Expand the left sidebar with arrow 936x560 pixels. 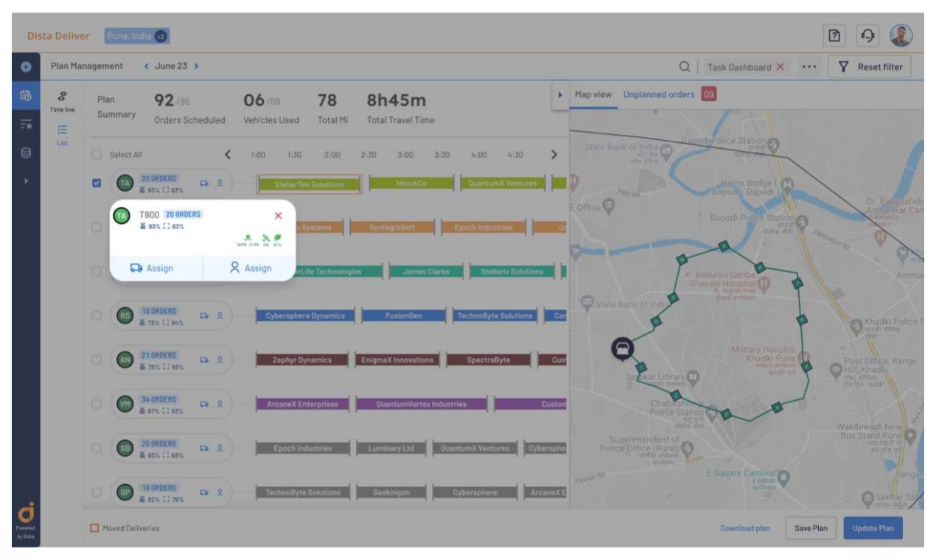click(26, 181)
